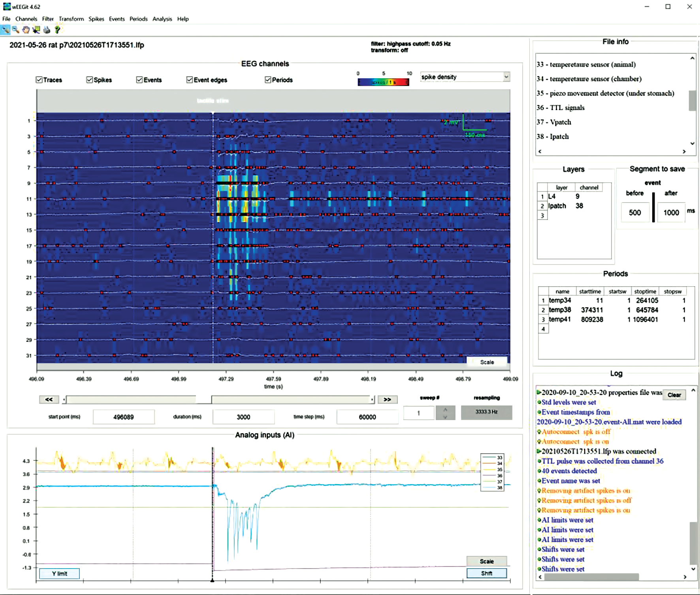The height and width of the screenshot is (595, 700).
Task: Disable the Event edges checkbox
Action: click(x=190, y=80)
